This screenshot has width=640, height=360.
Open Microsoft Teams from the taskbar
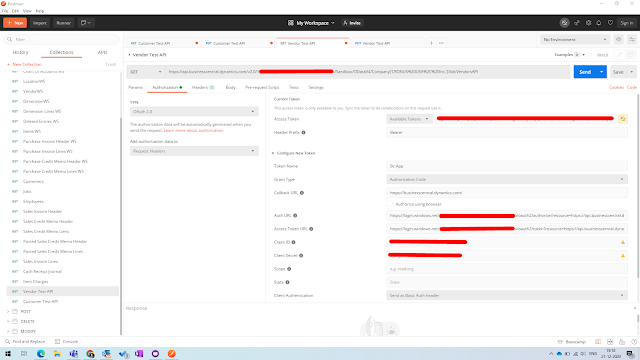73,353
